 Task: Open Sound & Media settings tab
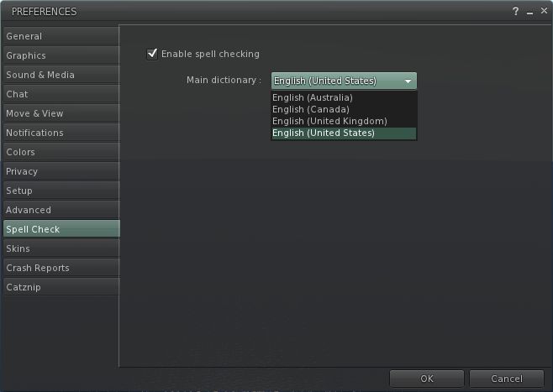coord(61,75)
